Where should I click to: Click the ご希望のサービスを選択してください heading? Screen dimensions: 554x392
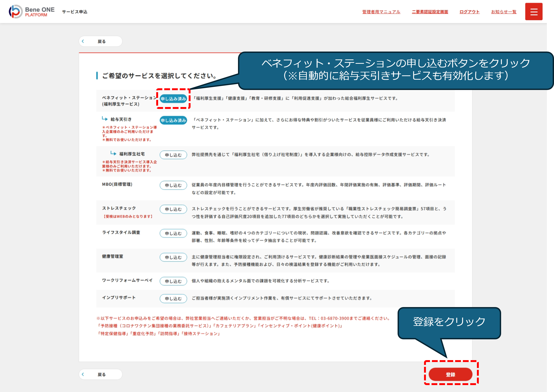(159, 76)
